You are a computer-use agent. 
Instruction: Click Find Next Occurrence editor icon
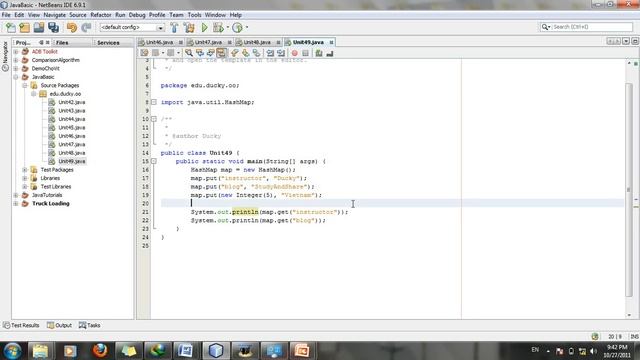pos(211,53)
